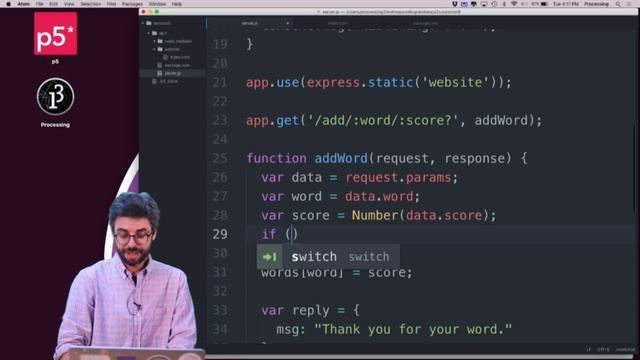Collapse the api folder arrow in the tree view
Viewport: 640px width, 360px height.
[x=149, y=33]
